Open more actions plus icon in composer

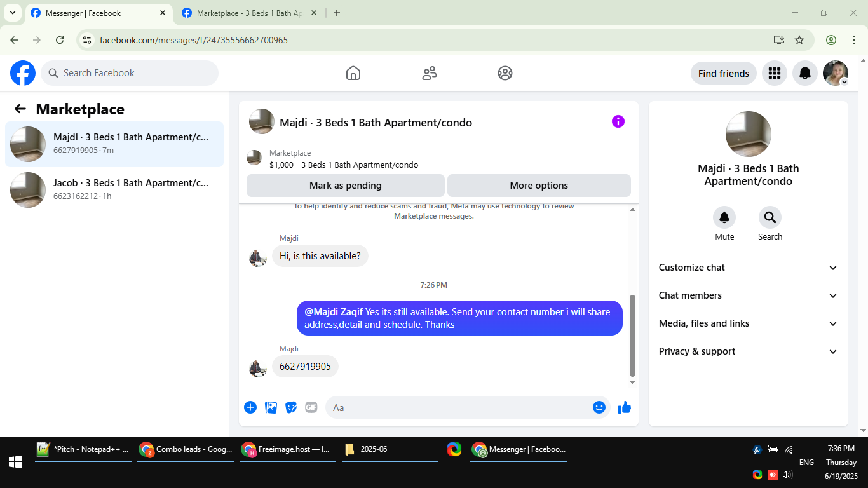pos(250,407)
